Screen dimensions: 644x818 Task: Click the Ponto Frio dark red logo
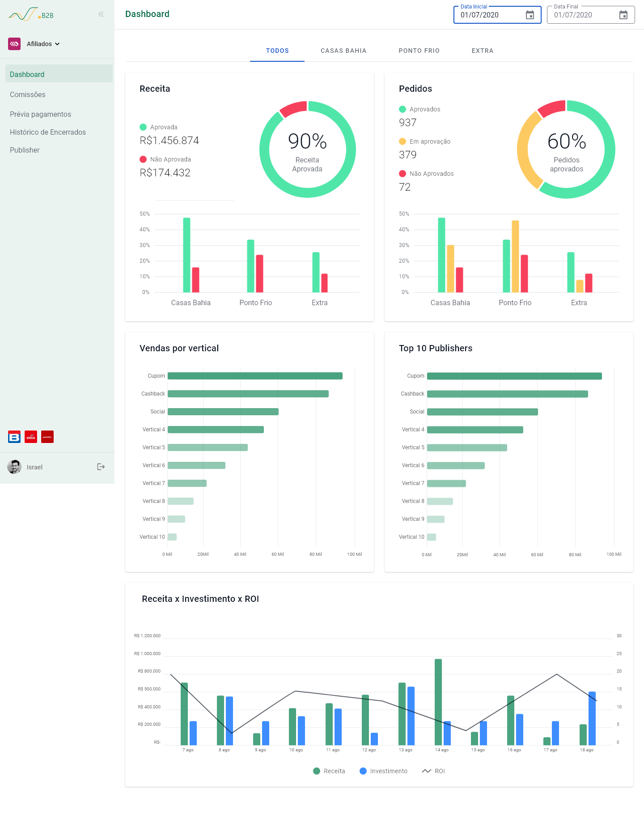(47, 437)
